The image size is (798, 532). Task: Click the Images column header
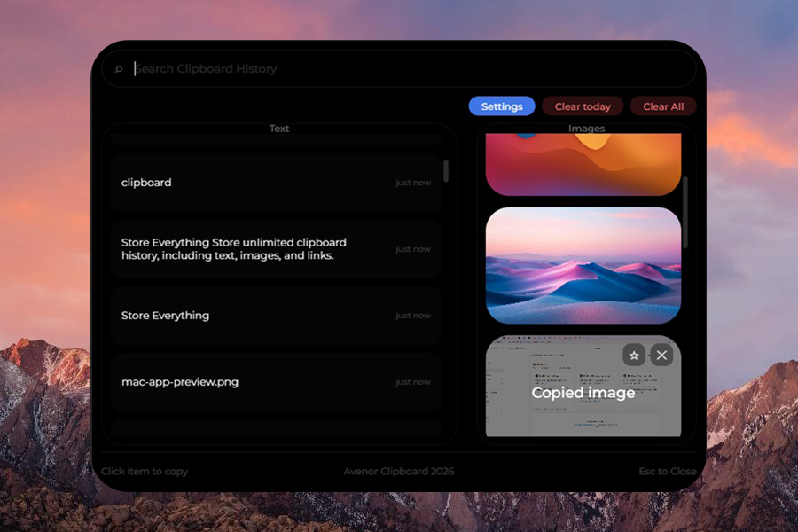(x=586, y=128)
